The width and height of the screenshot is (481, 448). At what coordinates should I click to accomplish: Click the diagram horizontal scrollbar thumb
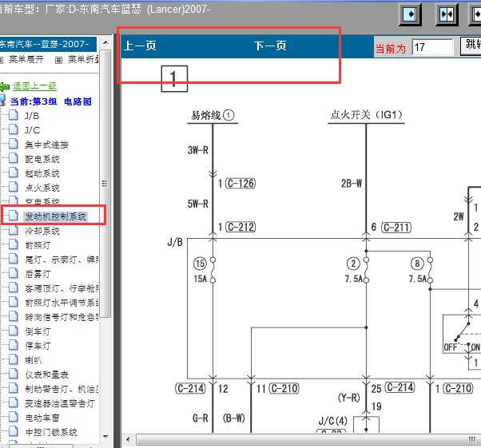(x=308, y=439)
